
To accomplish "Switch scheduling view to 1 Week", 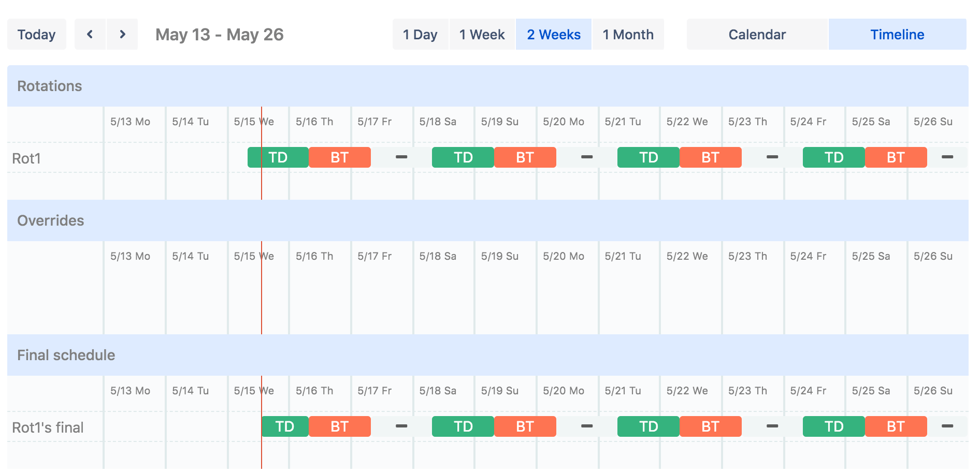I will 482,34.
